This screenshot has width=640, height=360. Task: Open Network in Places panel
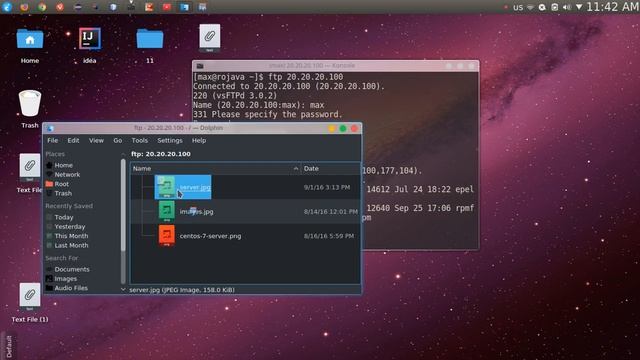67,175
